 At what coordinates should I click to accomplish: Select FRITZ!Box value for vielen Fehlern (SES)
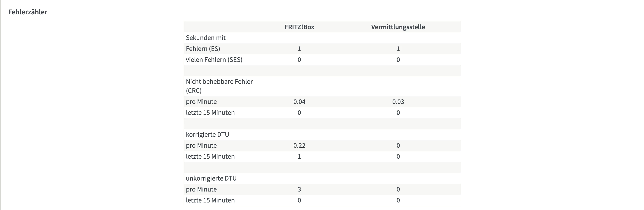coord(299,60)
